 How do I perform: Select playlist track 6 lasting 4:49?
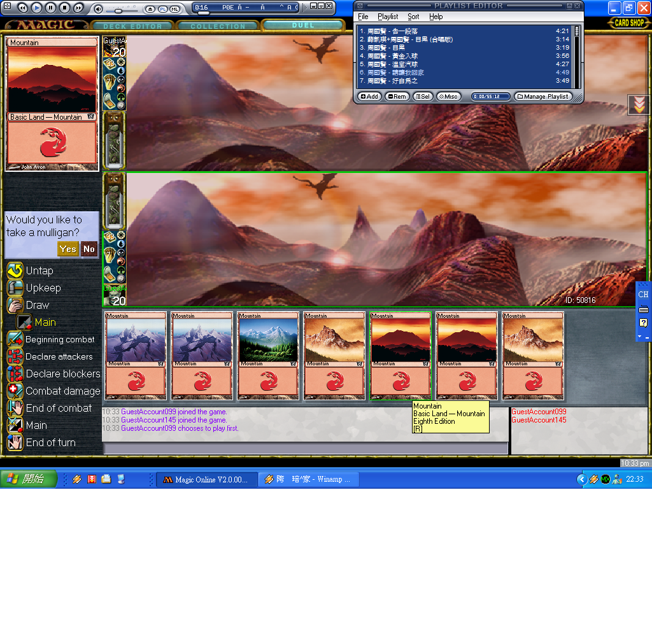tap(464, 73)
